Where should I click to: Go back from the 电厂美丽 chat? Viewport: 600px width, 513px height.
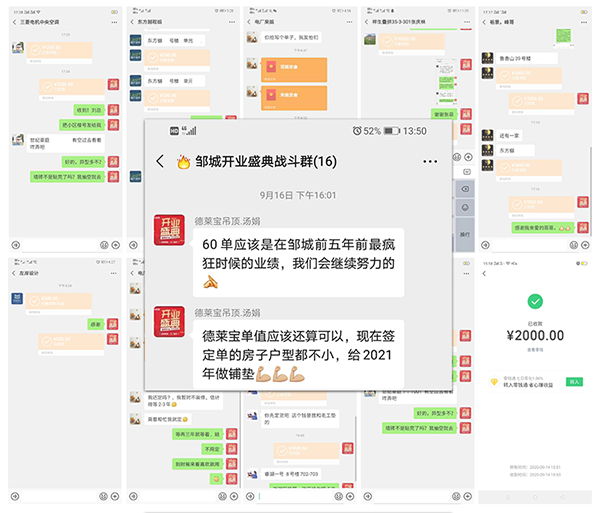(x=249, y=22)
